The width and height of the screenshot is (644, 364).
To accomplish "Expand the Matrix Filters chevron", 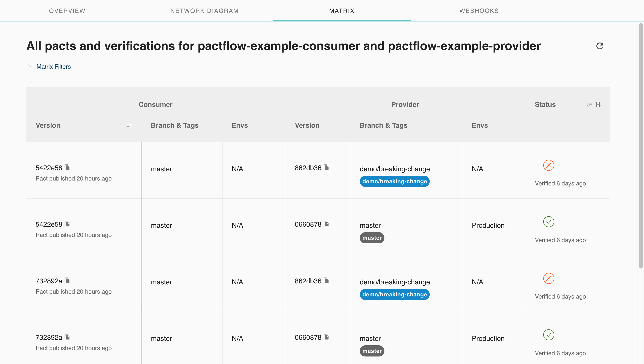I will pyautogui.click(x=29, y=67).
